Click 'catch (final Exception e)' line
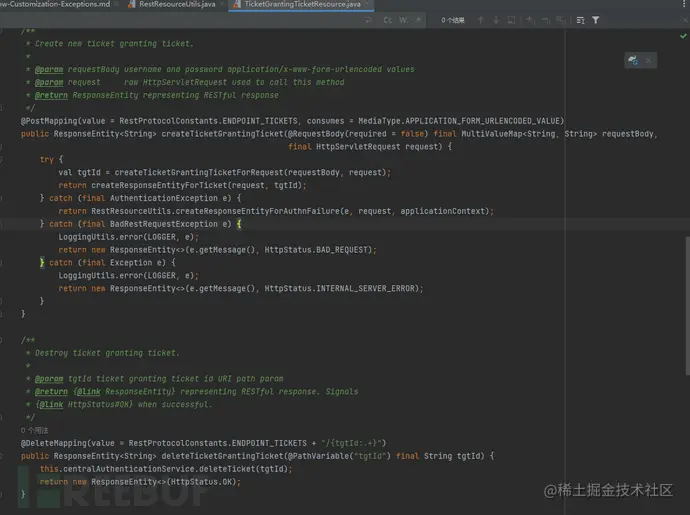The height and width of the screenshot is (515, 690). 107,263
